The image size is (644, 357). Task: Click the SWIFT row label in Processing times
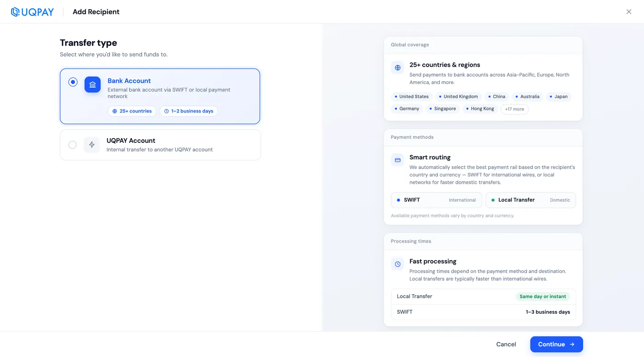click(405, 312)
